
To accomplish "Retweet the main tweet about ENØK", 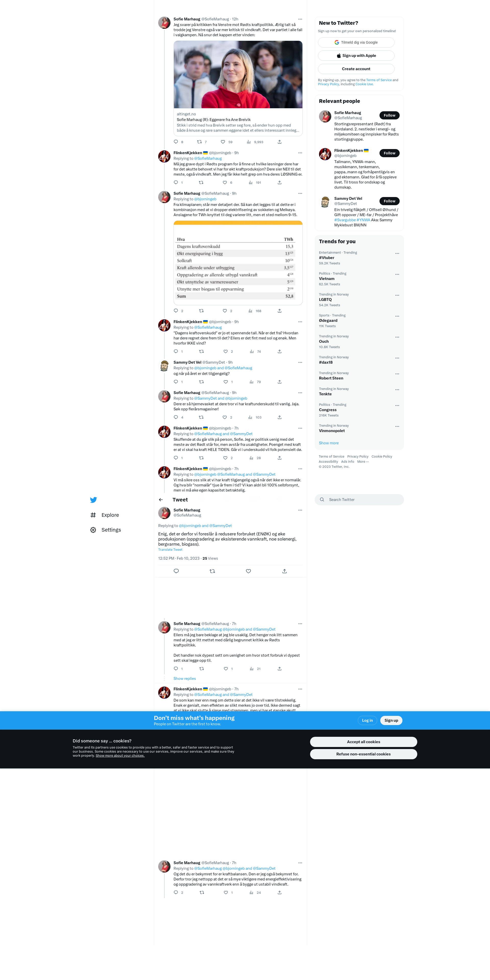I will [212, 571].
